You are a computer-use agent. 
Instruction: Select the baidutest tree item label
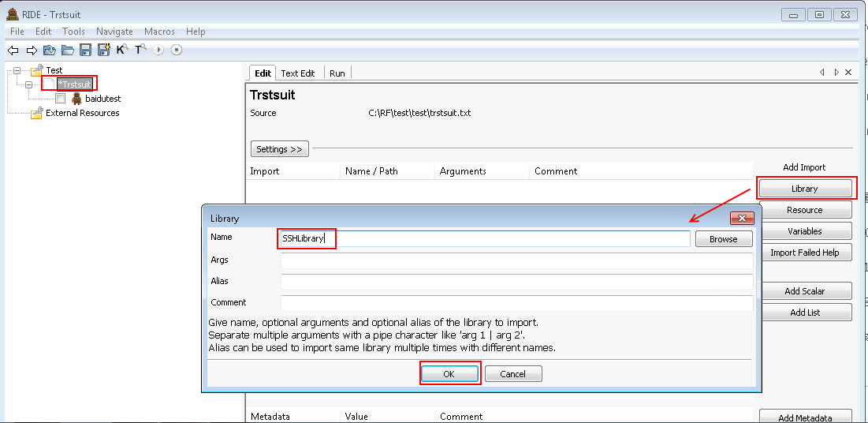pos(103,99)
